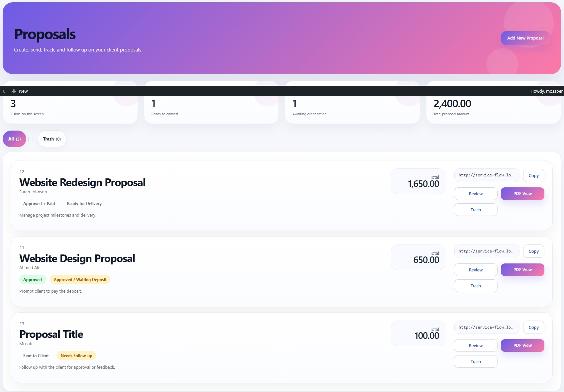Click the Approved / Waiting Deposit badge

click(x=80, y=279)
